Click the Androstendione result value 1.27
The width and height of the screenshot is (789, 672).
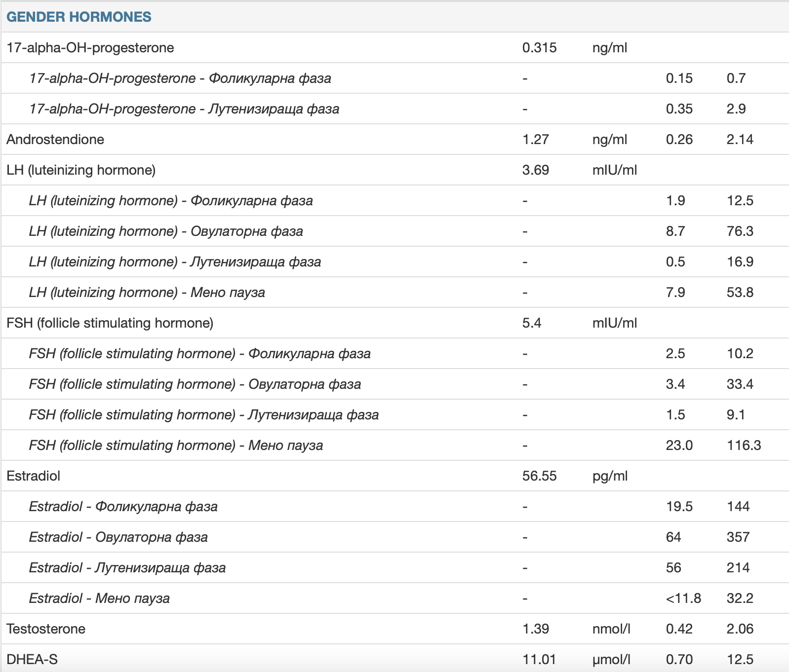[535, 140]
